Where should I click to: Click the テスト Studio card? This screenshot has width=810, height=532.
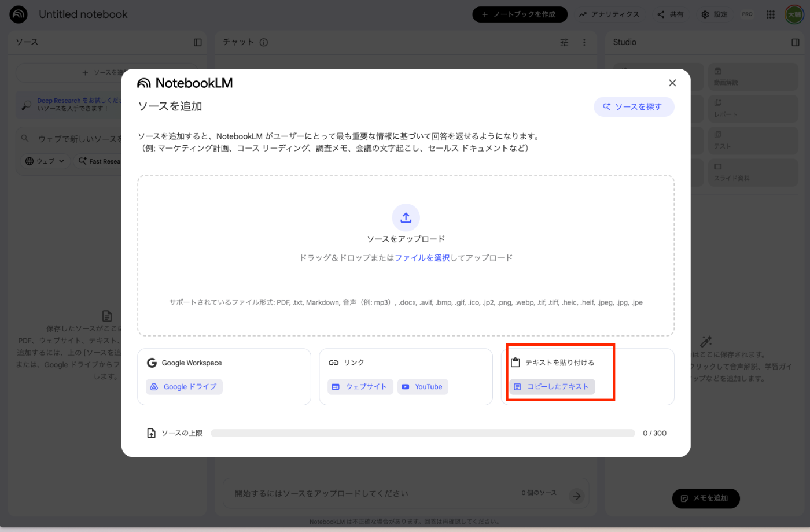pos(753,141)
